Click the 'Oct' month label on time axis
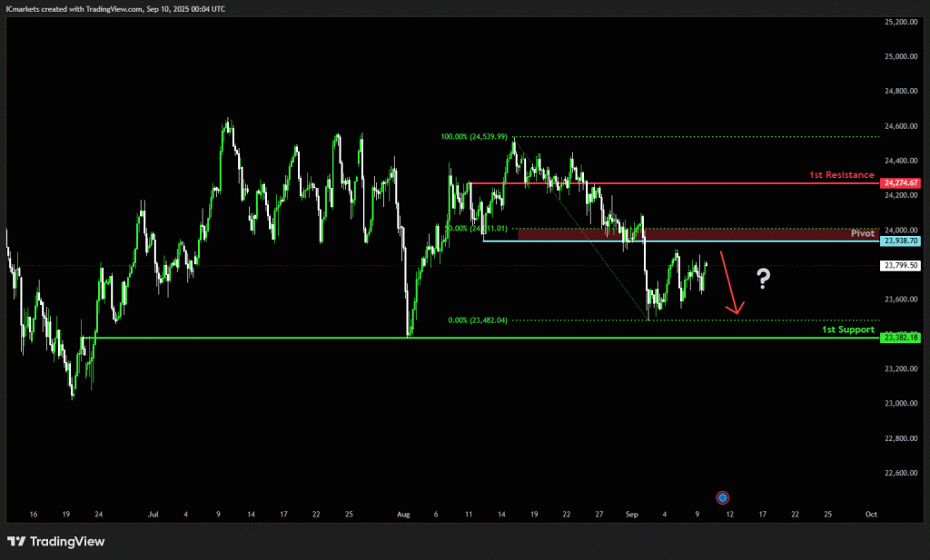 pos(871,515)
